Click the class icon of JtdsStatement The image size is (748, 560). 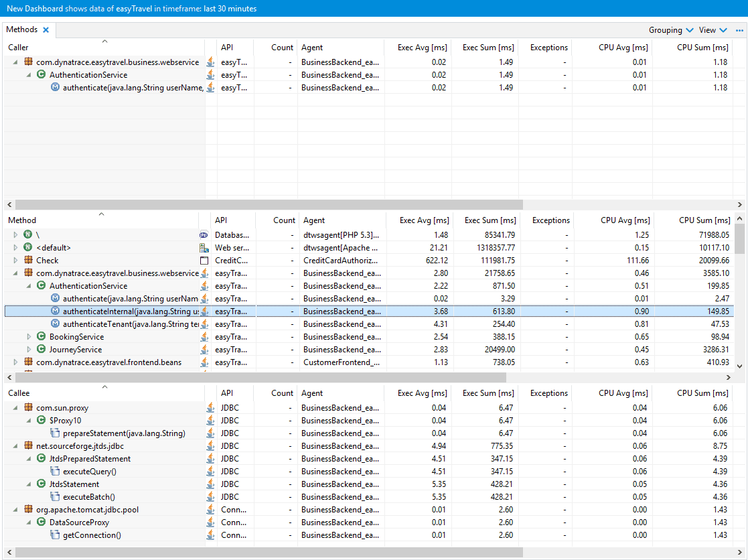42,484
